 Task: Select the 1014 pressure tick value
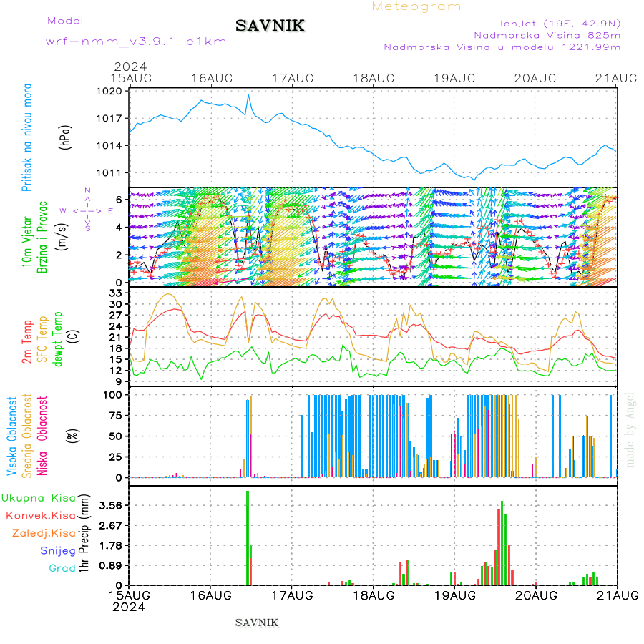[109, 146]
